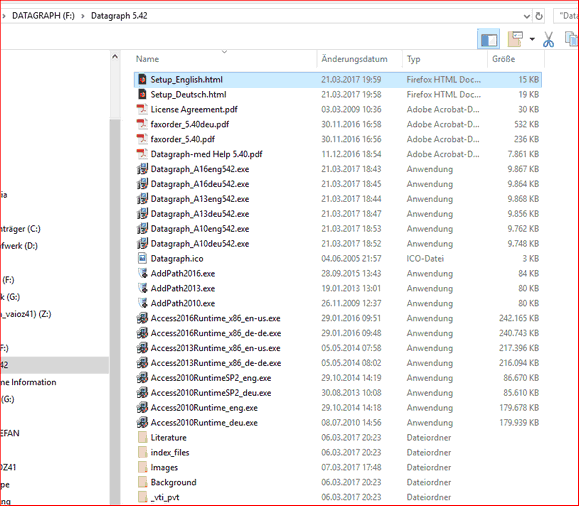Select the Images folder
Viewport: 579px width, 506px height.
click(164, 467)
